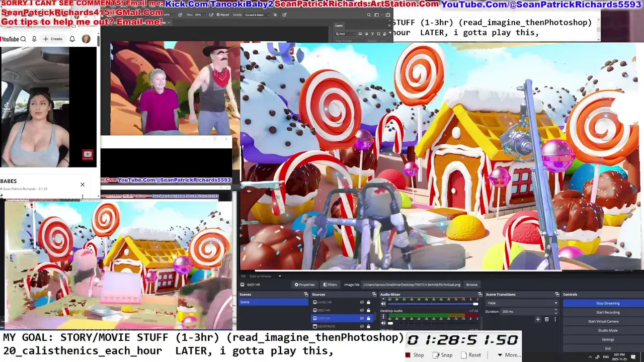Filter Photoshop layers by type layers
This screenshot has width=644, height=362.
pyautogui.click(x=372, y=34)
